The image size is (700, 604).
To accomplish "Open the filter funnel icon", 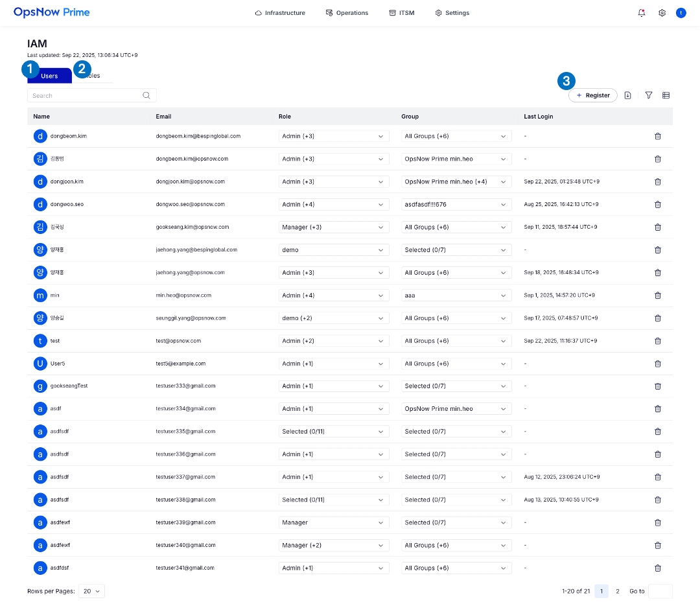I will tap(649, 95).
